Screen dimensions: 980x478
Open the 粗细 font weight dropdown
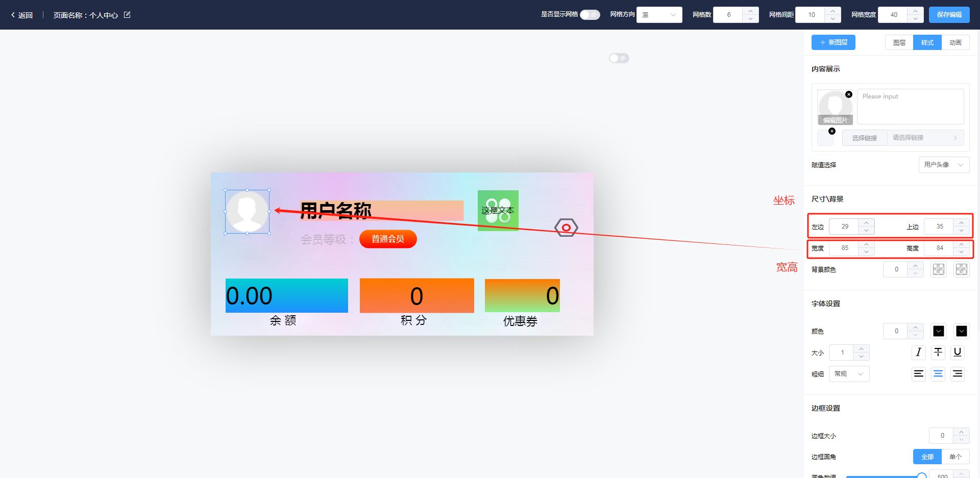[849, 374]
